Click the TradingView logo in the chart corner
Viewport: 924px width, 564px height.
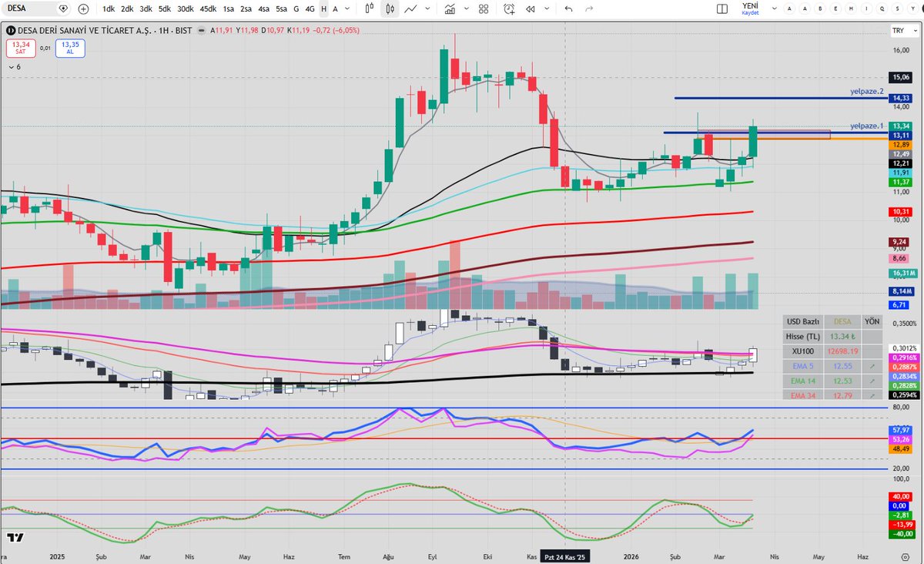pyautogui.click(x=15, y=537)
